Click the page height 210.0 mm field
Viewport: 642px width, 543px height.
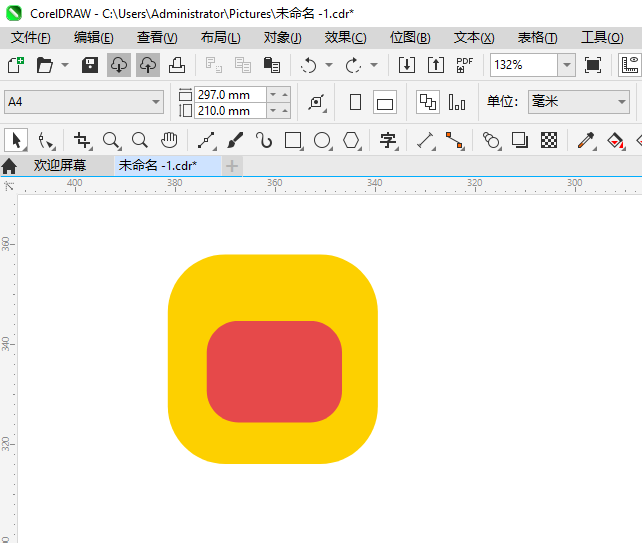231,111
